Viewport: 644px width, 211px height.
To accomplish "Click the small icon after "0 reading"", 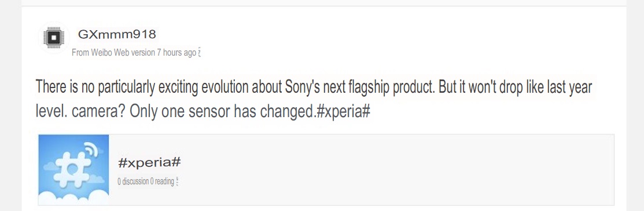I will tap(177, 181).
